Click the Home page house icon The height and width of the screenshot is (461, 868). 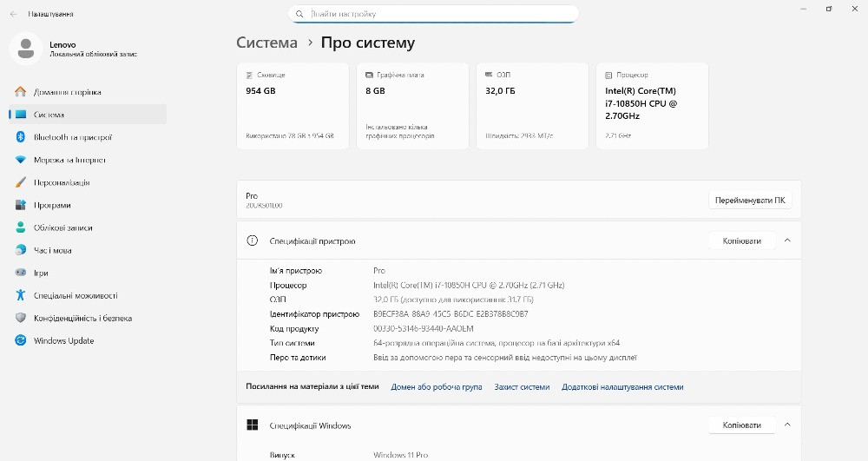[x=21, y=92]
